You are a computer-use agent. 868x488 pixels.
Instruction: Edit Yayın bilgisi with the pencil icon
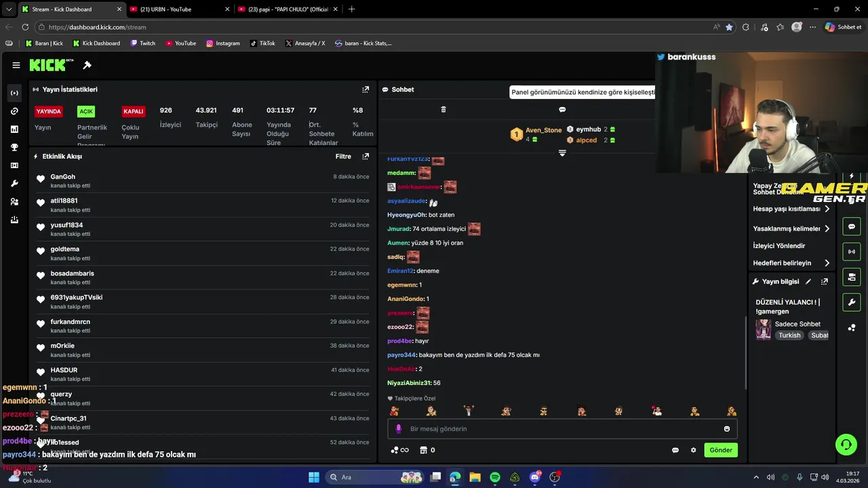pyautogui.click(x=808, y=281)
